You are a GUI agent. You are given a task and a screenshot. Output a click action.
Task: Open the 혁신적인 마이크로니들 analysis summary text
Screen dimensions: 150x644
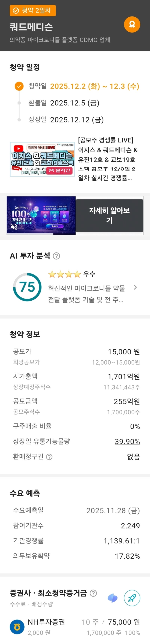tap(87, 294)
